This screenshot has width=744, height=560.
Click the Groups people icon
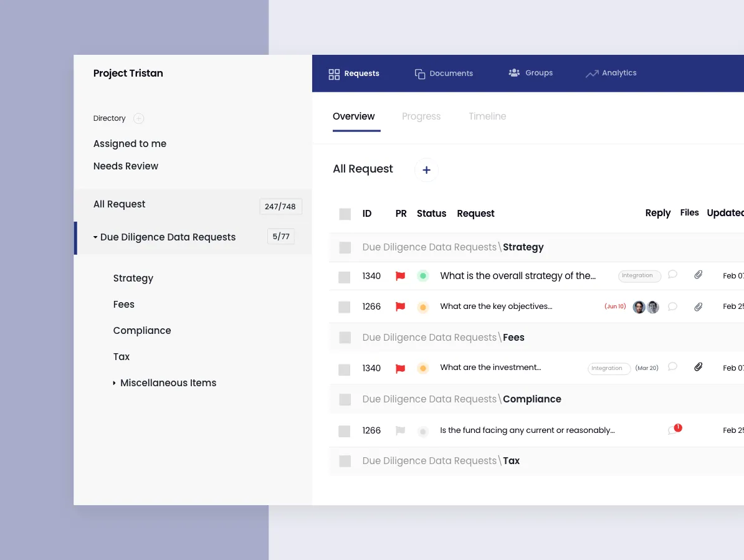click(514, 72)
